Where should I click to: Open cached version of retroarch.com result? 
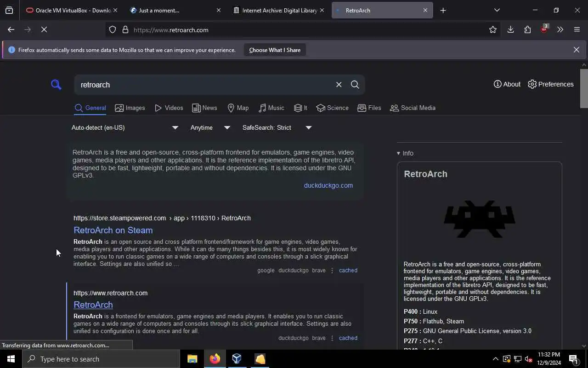pyautogui.click(x=348, y=338)
